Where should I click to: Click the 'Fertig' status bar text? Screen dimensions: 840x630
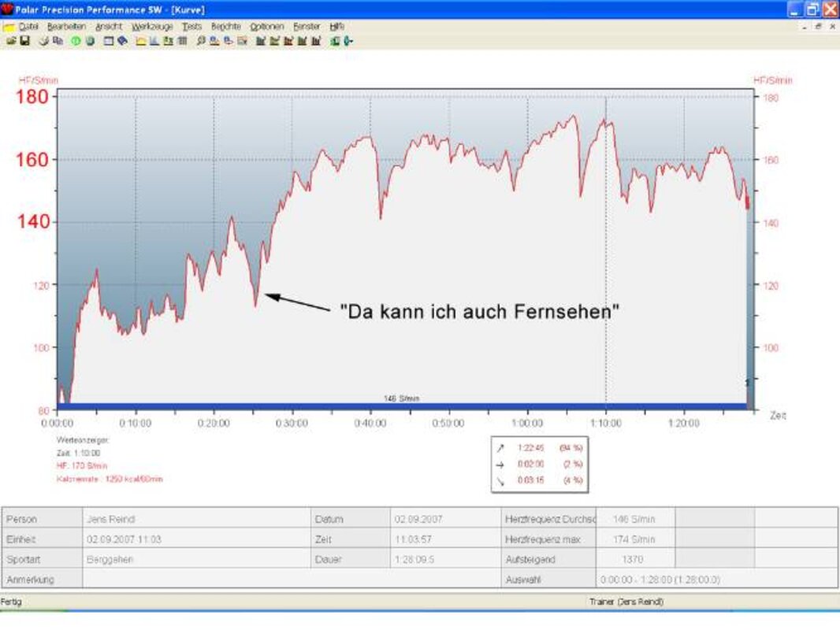pyautogui.click(x=11, y=602)
